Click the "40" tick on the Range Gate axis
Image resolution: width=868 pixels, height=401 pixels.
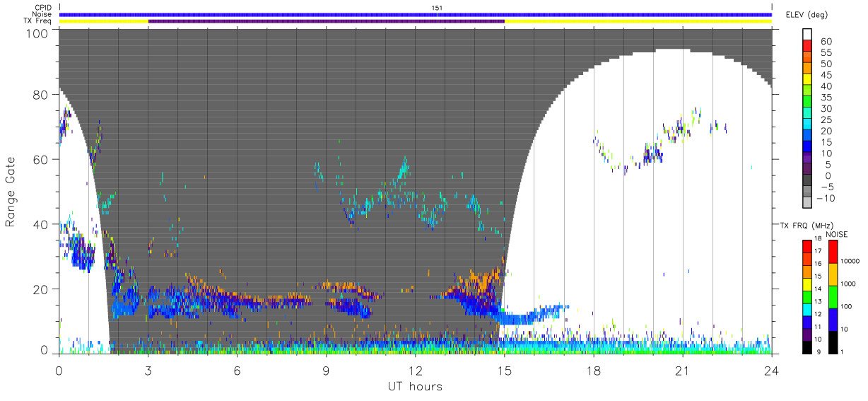(x=40, y=225)
